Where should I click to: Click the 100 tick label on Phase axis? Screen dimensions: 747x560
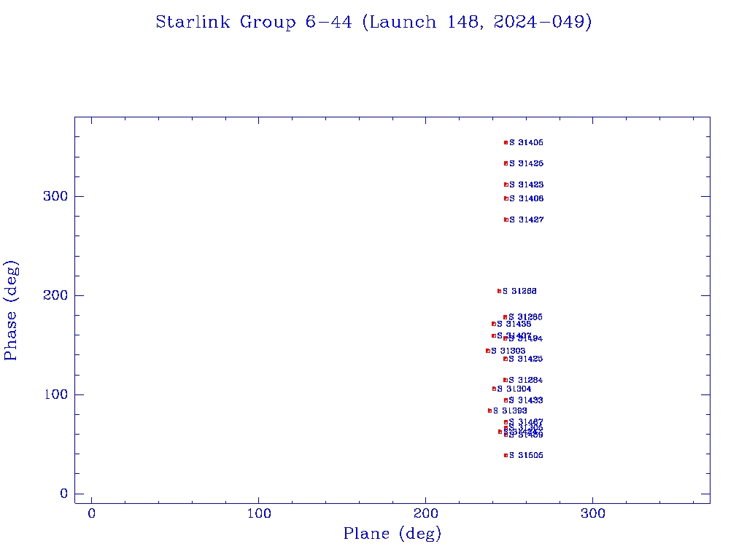(55, 394)
